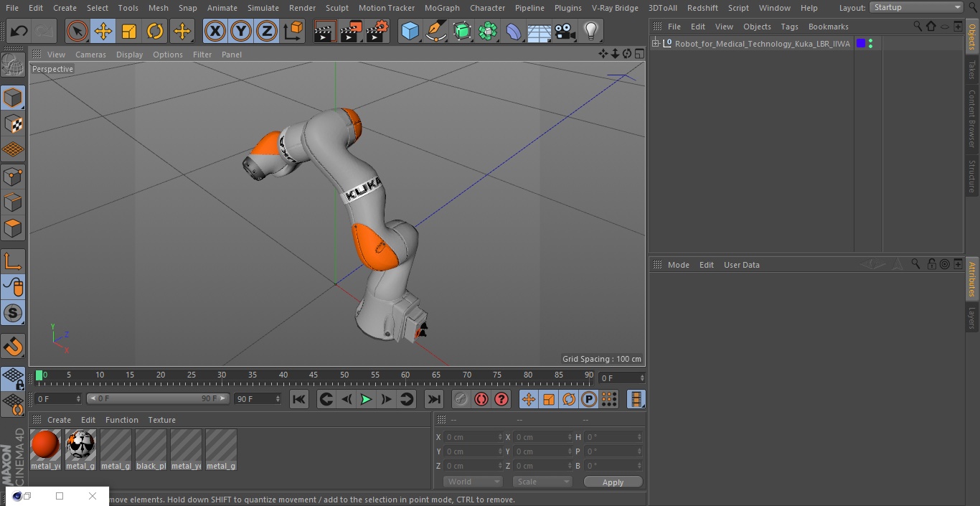Add a Subdivision Surface generator

coord(462,31)
